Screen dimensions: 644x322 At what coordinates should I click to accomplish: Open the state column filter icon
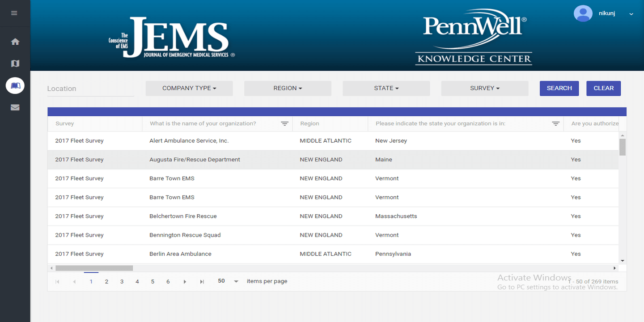click(555, 124)
